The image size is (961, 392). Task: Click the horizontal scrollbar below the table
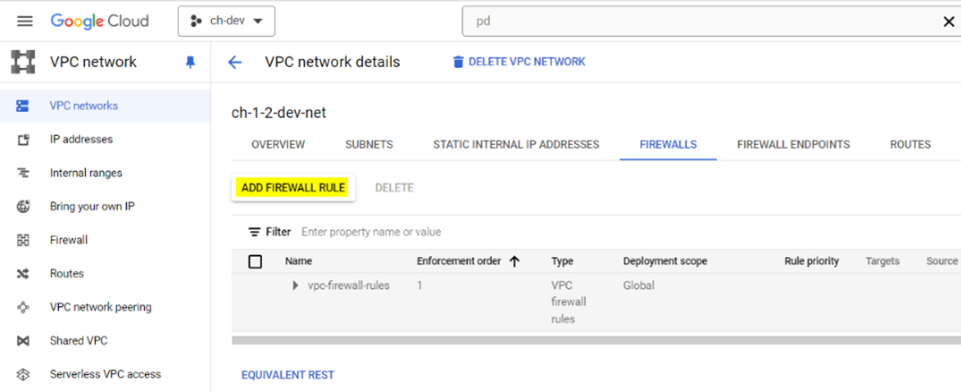tap(596, 340)
